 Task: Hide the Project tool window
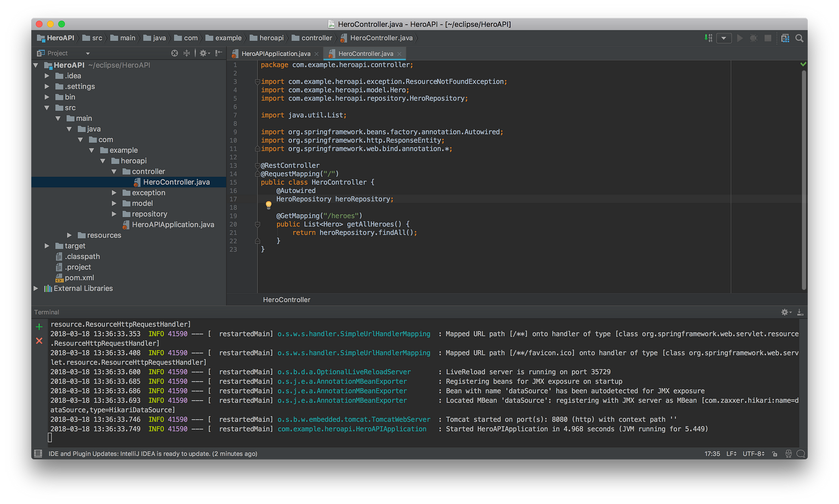(219, 53)
